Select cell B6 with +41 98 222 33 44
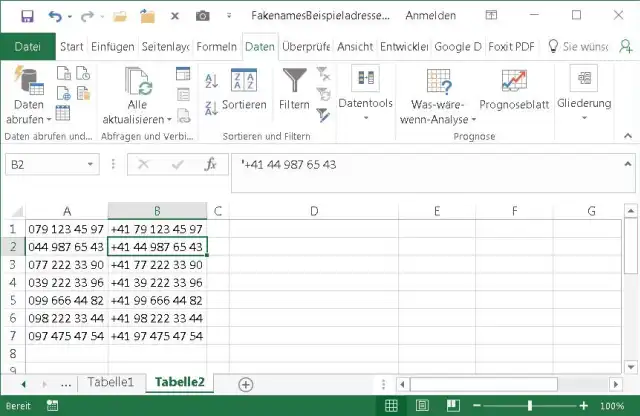Screen dimensions: 640x416 [157, 318]
